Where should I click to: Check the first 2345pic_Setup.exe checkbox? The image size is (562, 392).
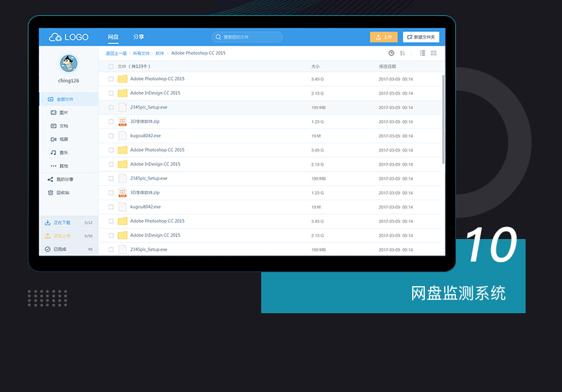[x=111, y=107]
